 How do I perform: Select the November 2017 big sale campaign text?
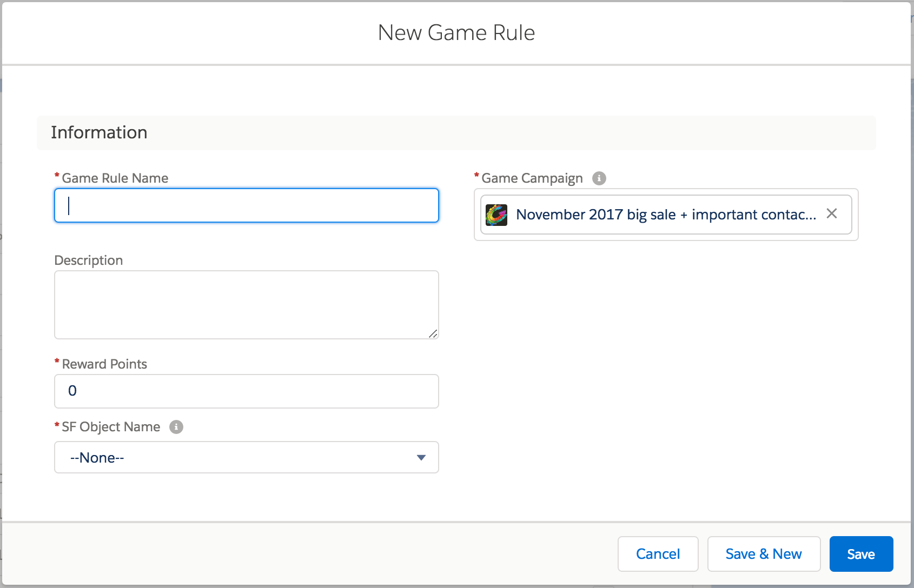(666, 215)
